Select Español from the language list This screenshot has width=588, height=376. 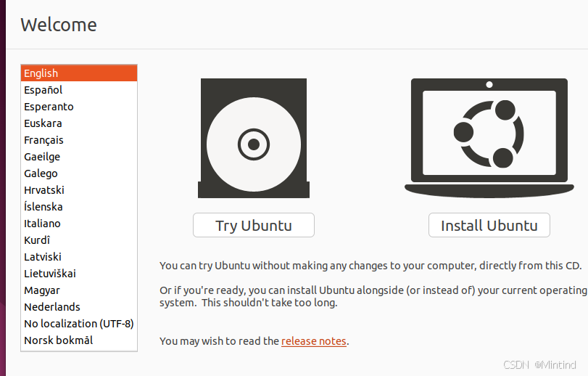79,90
